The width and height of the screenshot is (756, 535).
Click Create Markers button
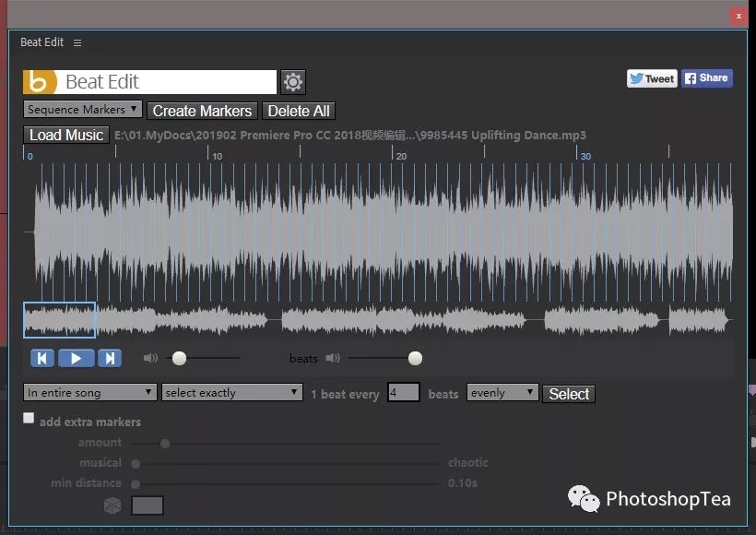(x=202, y=111)
